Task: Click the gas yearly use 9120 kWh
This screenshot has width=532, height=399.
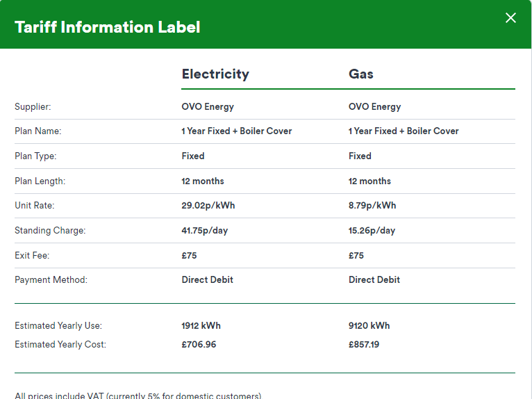Action: pyautogui.click(x=369, y=326)
